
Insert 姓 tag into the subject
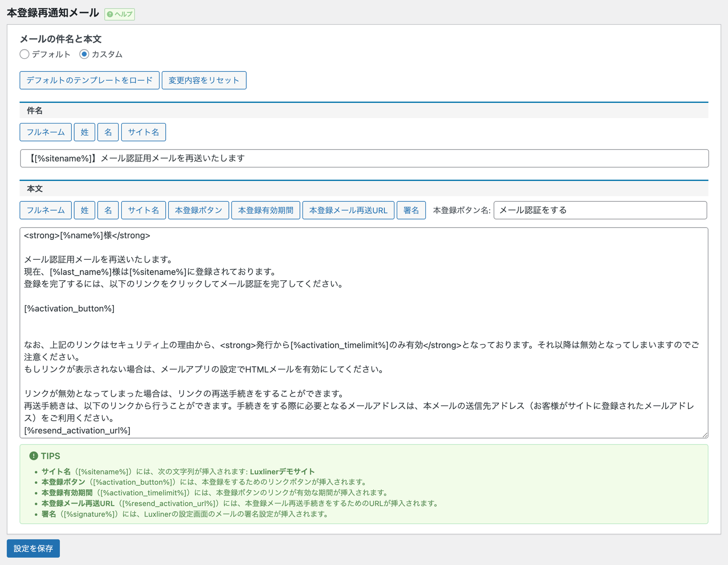85,132
